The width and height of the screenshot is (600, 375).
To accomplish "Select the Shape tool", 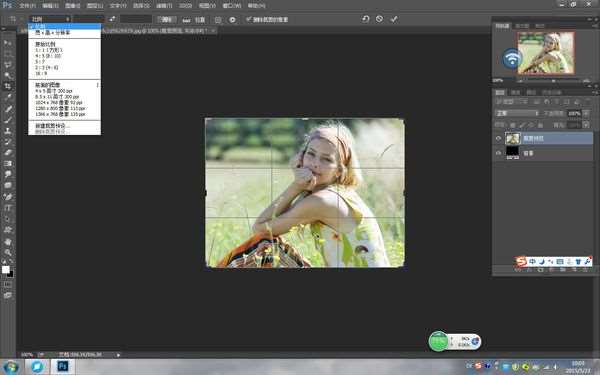I will pos(8,230).
